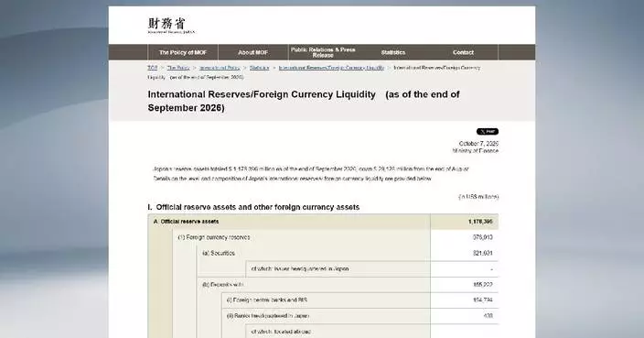Follow the Statistics breadcrumb link
The width and height of the screenshot is (644, 338).
tap(259, 68)
